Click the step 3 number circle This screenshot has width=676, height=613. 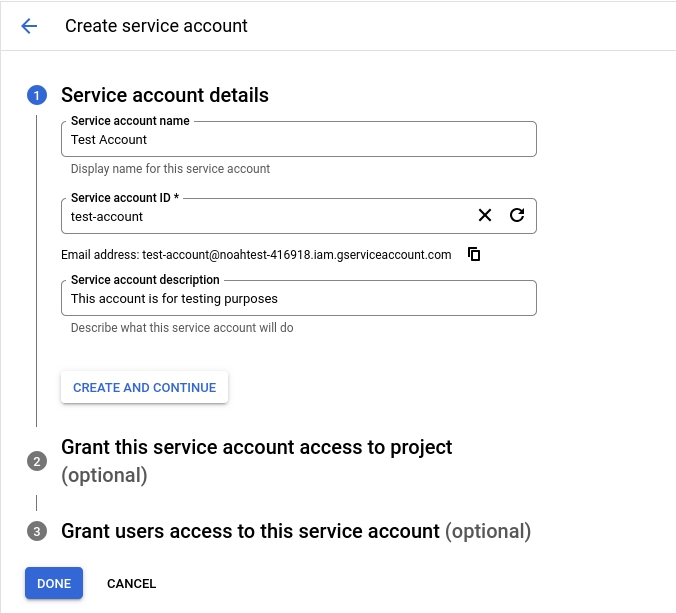(37, 531)
